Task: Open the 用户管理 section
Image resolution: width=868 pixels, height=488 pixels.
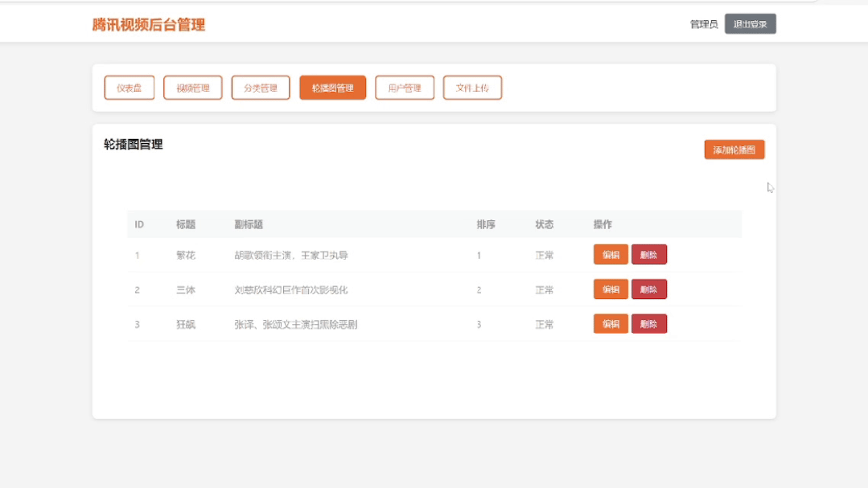Action: coord(404,88)
